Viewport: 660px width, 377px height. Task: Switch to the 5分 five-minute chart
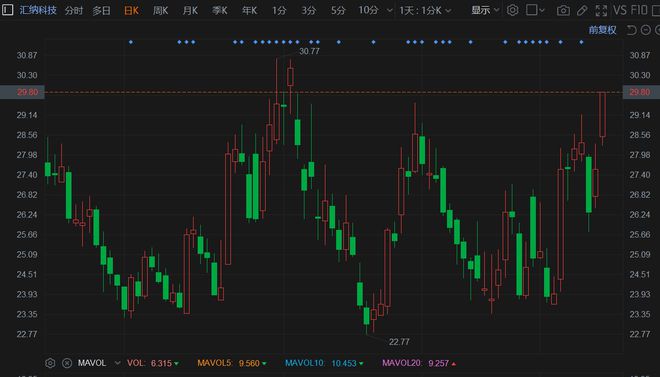pyautogui.click(x=338, y=10)
